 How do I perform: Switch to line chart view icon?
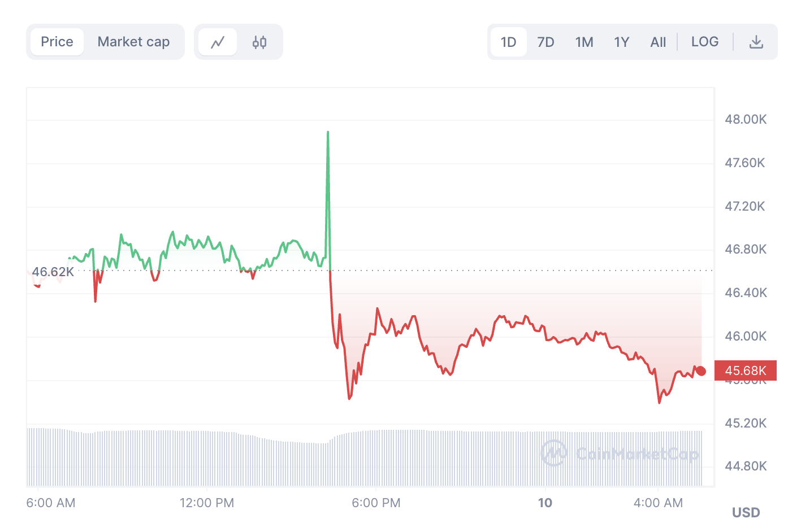218,42
